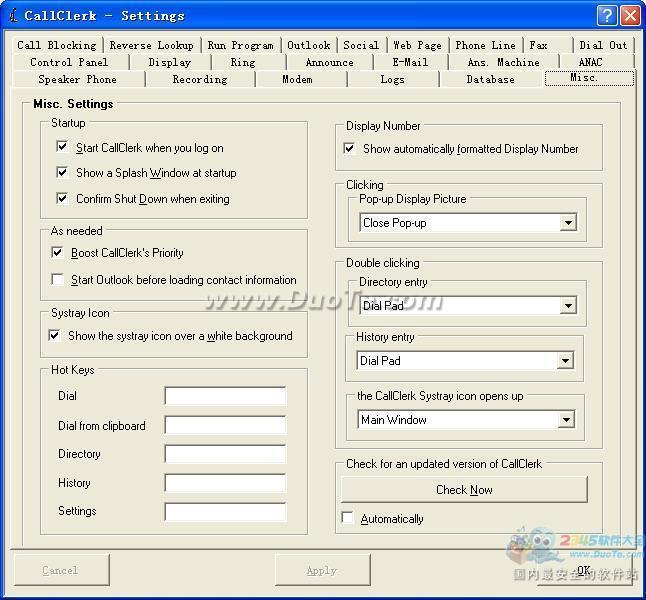Open the Directory entry dropdown

click(x=568, y=306)
